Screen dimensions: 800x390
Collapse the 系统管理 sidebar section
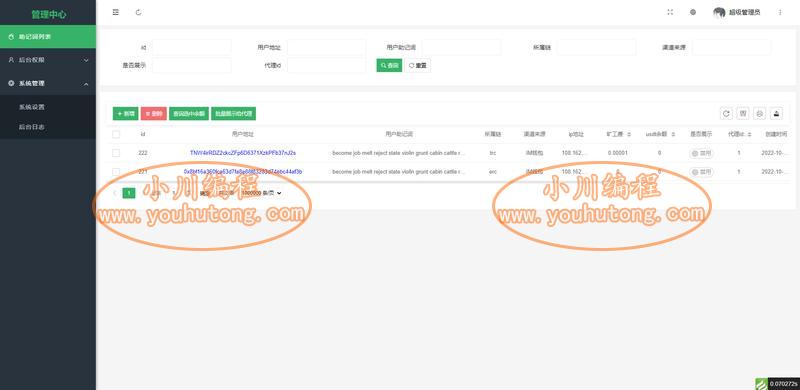tap(48, 83)
